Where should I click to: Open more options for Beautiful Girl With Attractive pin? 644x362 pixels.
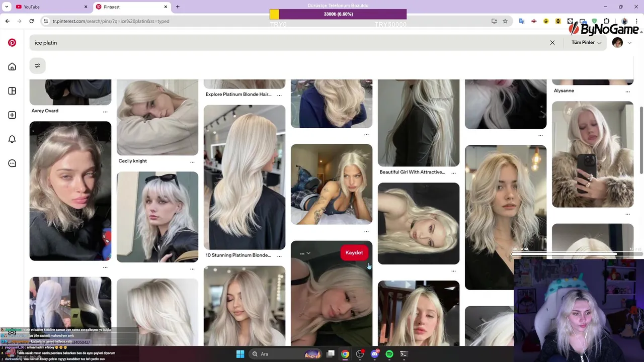pyautogui.click(x=453, y=173)
